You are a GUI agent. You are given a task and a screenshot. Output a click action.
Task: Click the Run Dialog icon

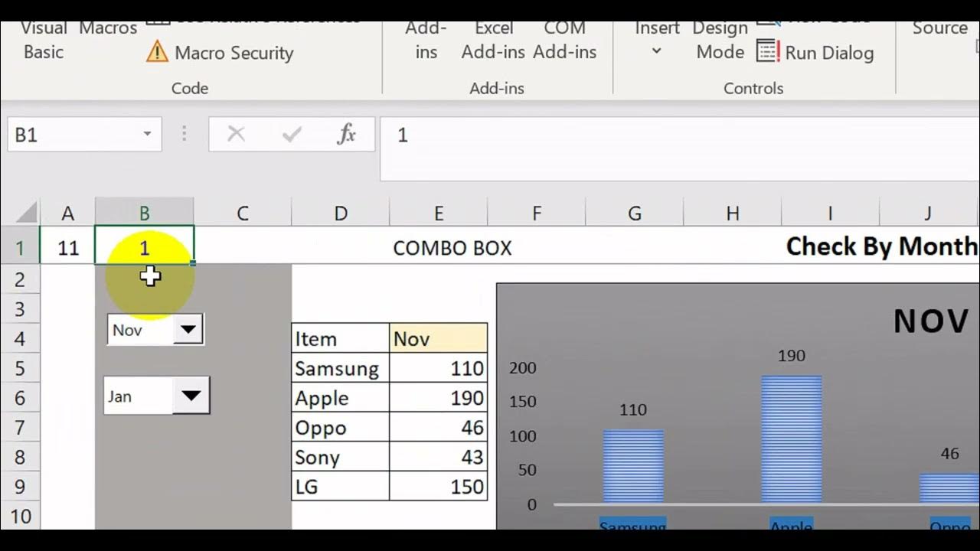(768, 52)
